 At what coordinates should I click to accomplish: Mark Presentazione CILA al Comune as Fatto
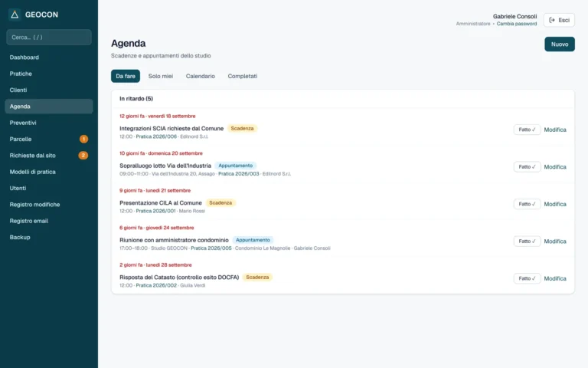pos(527,204)
